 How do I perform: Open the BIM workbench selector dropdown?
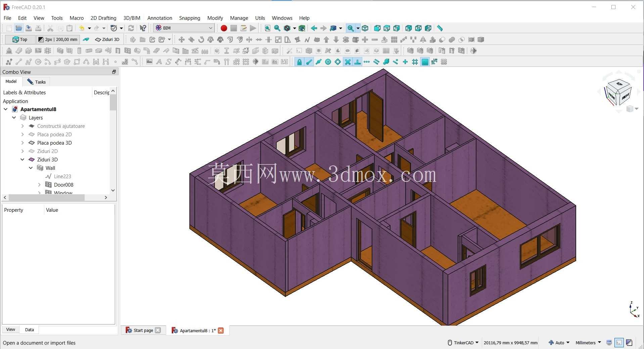184,28
